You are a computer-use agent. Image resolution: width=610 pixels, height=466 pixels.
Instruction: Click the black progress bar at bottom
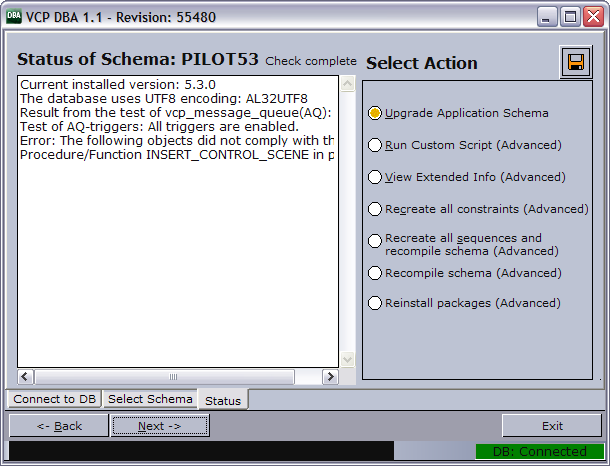tap(200, 452)
